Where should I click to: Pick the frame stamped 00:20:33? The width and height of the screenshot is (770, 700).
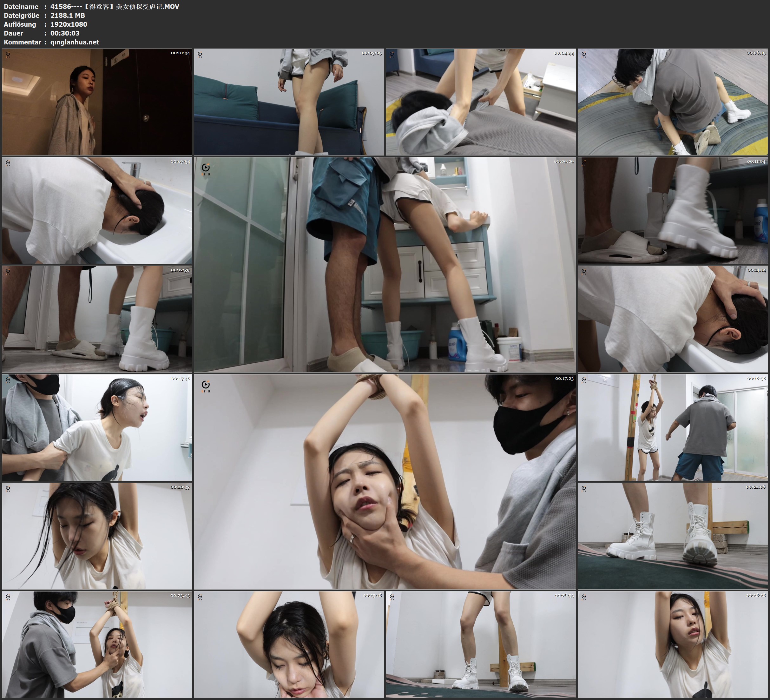click(x=97, y=536)
